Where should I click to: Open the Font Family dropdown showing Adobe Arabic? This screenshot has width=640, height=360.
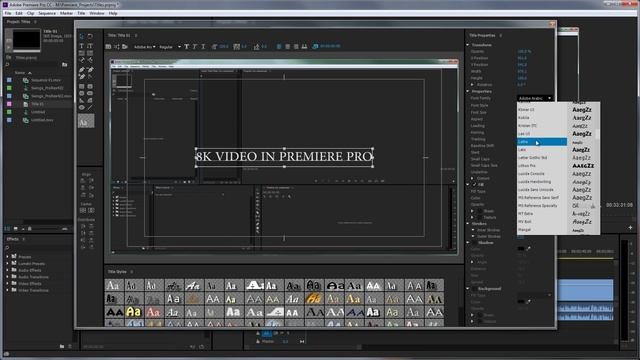[535, 98]
